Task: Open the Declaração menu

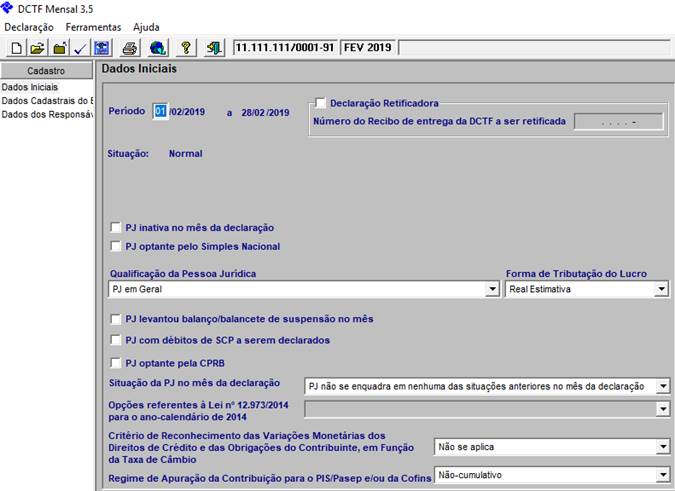Action: pyautogui.click(x=29, y=27)
